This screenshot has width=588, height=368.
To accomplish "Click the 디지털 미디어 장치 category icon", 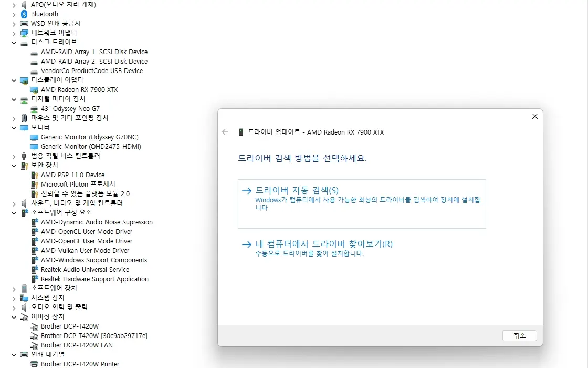I will (x=24, y=99).
